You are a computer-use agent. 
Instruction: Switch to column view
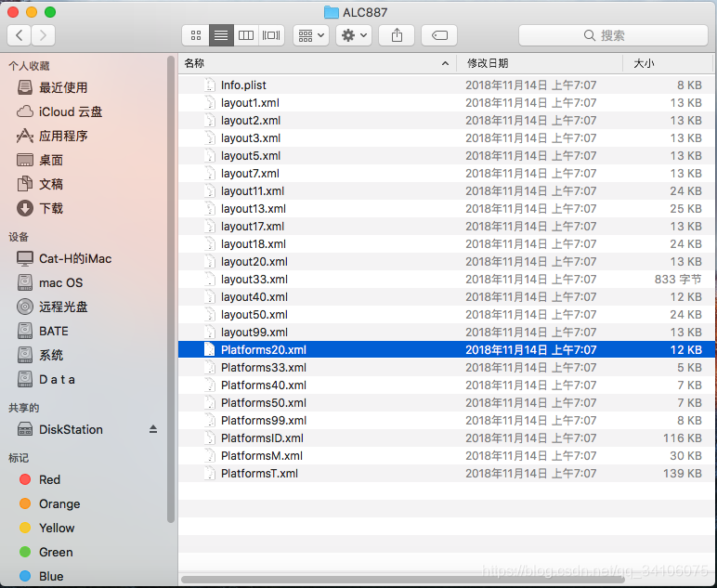click(246, 35)
